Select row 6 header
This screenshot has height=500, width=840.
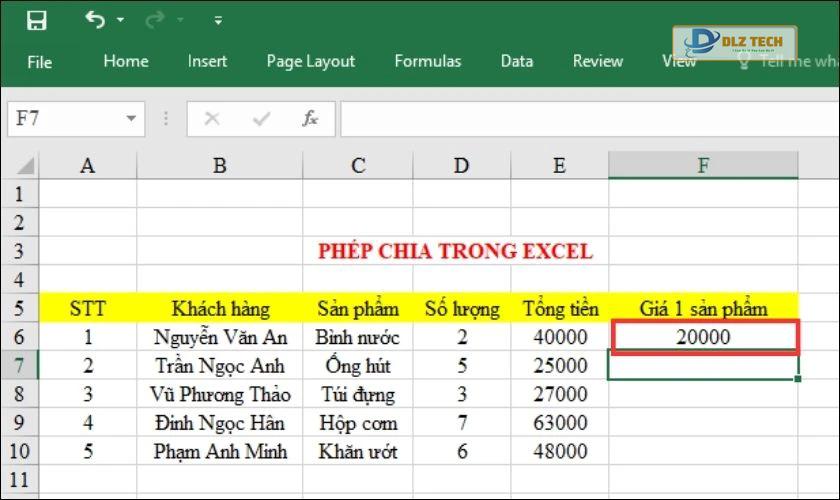pyautogui.click(x=19, y=337)
